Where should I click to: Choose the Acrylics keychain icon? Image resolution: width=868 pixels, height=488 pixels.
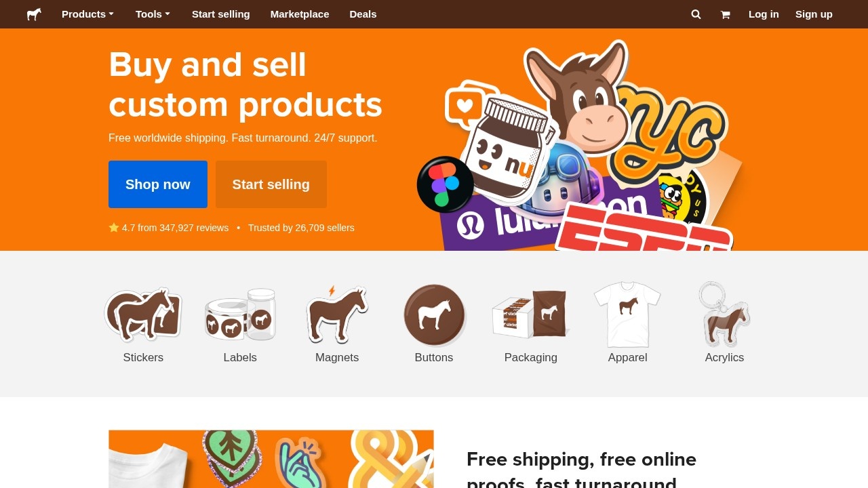(x=724, y=314)
